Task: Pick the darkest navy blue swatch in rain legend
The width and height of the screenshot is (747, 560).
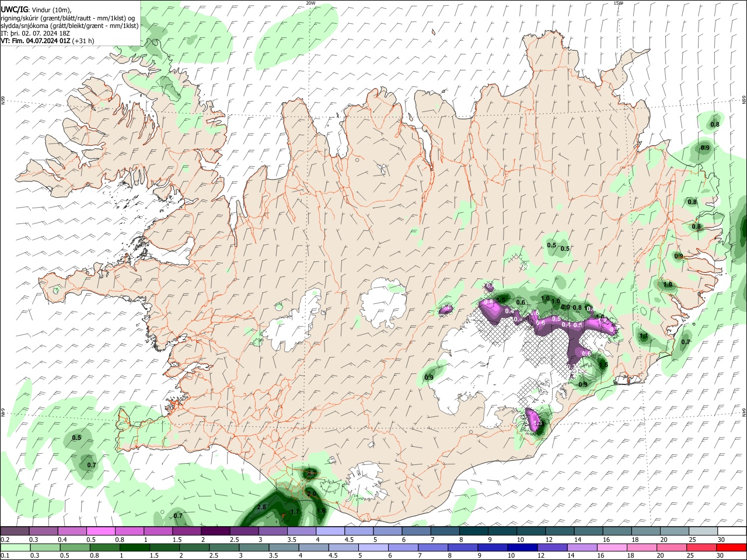Action: (522, 547)
